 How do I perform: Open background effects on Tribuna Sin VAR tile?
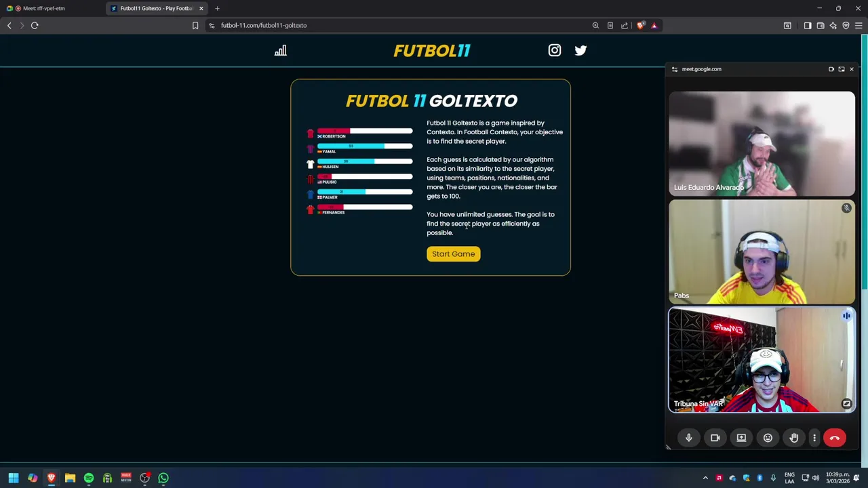click(x=846, y=404)
